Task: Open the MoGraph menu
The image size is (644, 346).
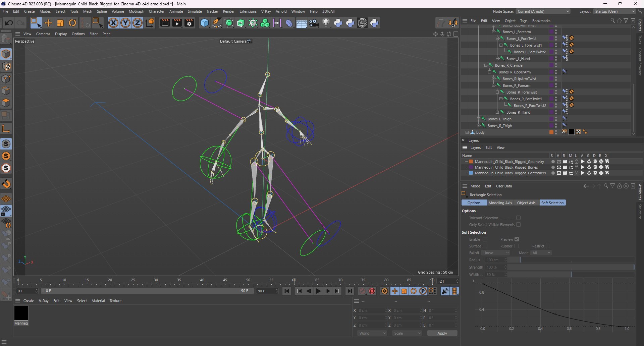Action: pos(136,11)
